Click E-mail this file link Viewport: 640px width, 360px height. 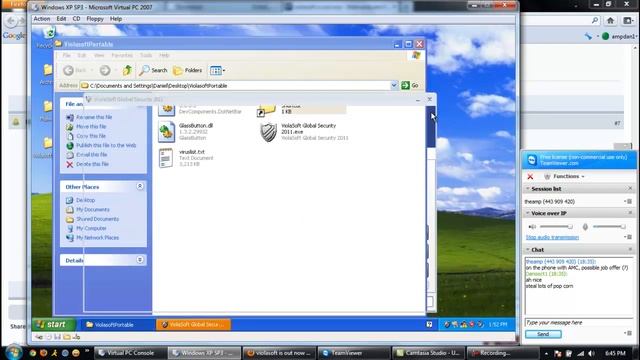pos(91,155)
